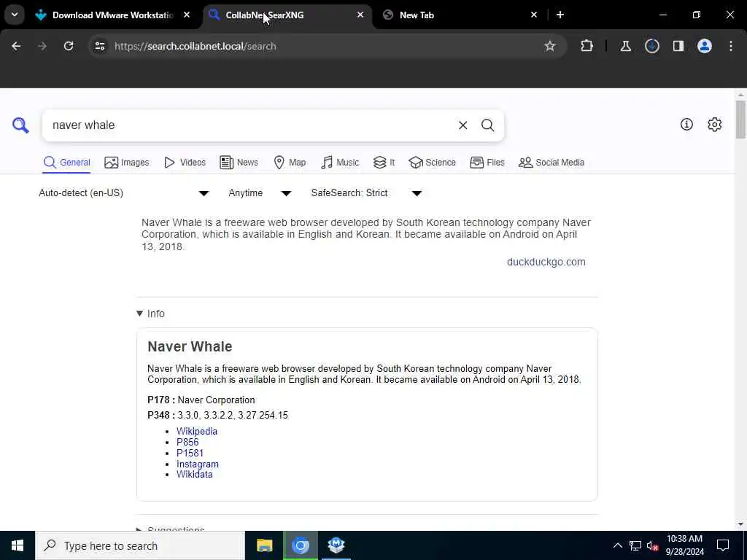Open the P1581 link
The image size is (747, 560).
coord(190,453)
